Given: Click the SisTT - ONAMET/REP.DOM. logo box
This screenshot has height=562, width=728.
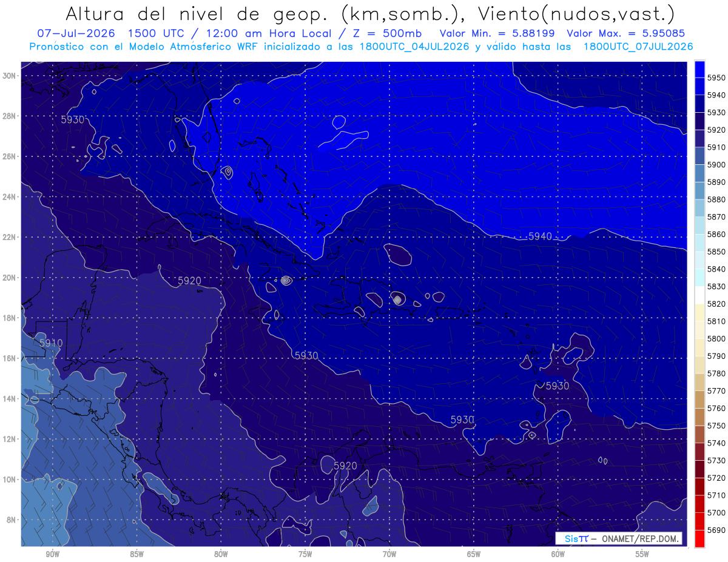Looking at the screenshot, I should (x=619, y=538).
